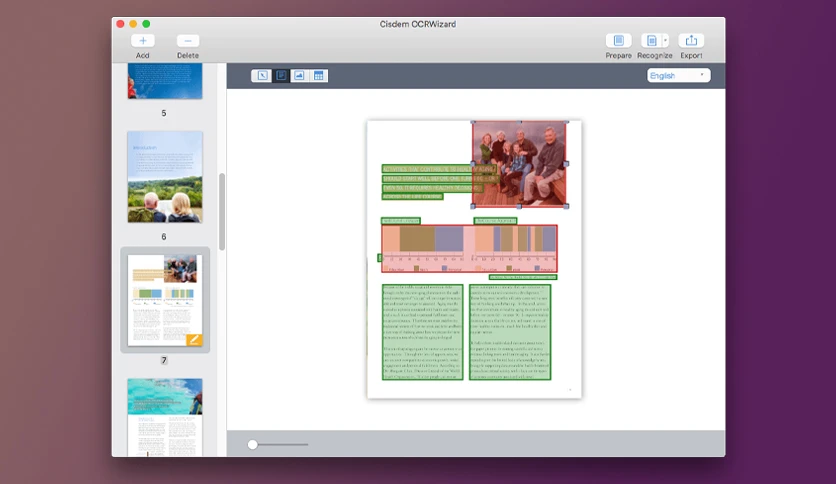The height and width of the screenshot is (484, 836).
Task: Select the left-column body text zone
Action: coord(422,332)
